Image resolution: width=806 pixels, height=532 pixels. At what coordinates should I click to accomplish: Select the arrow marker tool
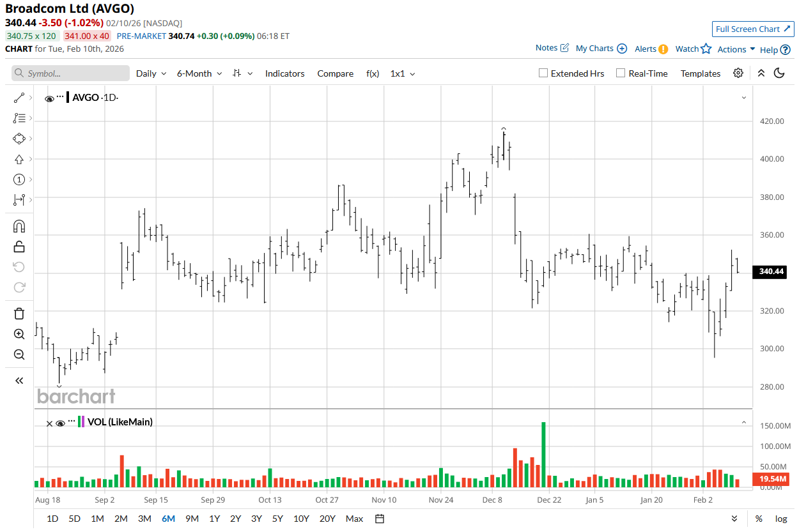click(x=19, y=159)
